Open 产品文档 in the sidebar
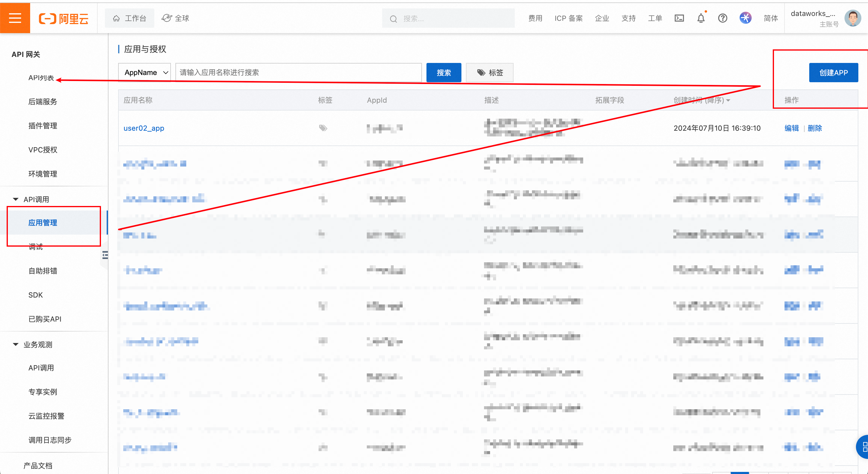Image resolution: width=868 pixels, height=474 pixels. pos(38,466)
